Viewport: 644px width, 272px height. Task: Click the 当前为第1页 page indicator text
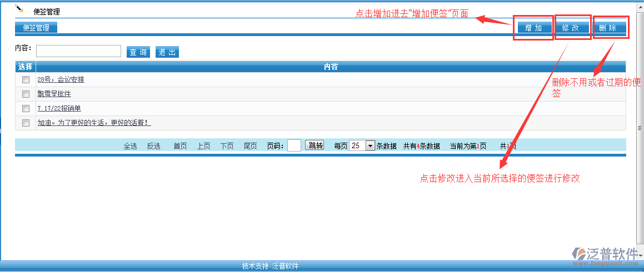pyautogui.click(x=468, y=146)
